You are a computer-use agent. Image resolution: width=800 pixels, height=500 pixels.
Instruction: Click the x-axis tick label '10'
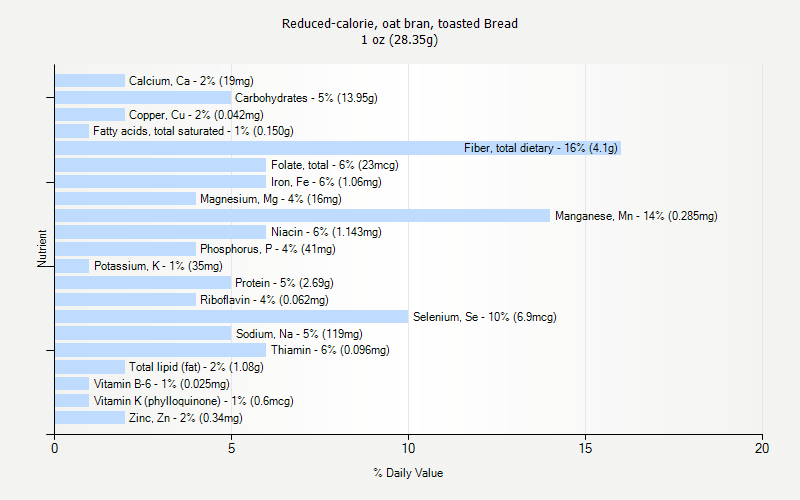pos(408,448)
